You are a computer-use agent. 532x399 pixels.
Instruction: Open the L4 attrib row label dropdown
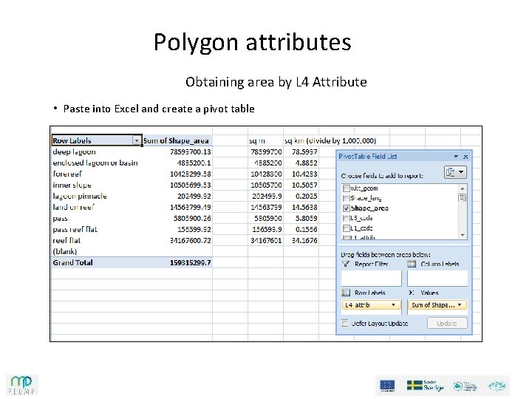(393, 304)
